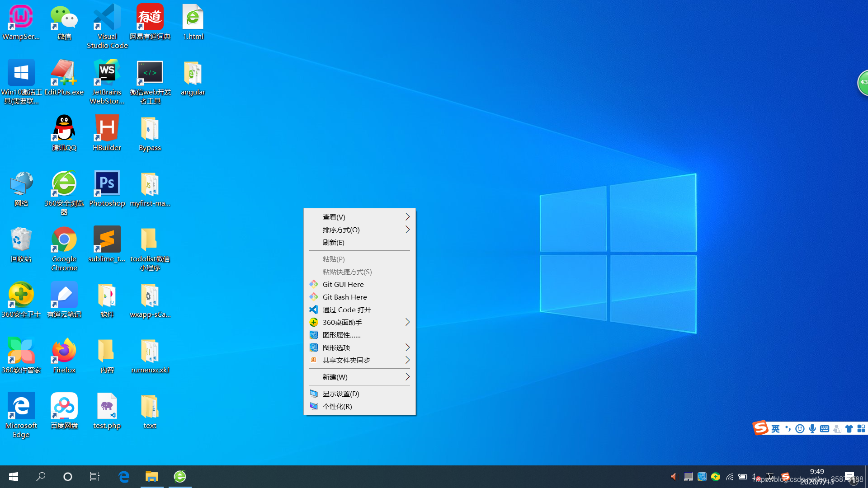Select the 百度网盘 desktop icon

(64, 407)
